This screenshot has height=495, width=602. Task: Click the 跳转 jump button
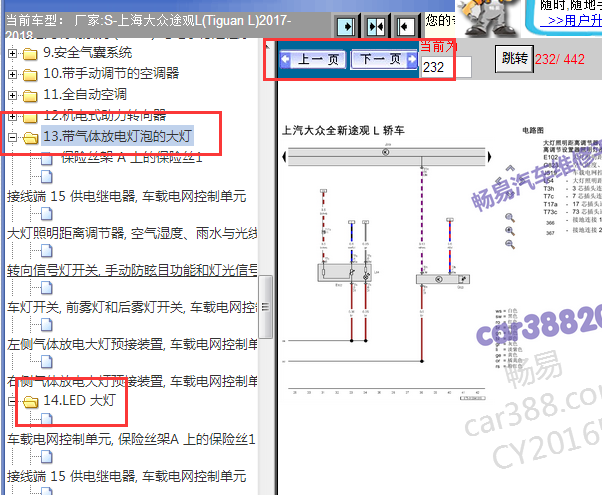[514, 59]
